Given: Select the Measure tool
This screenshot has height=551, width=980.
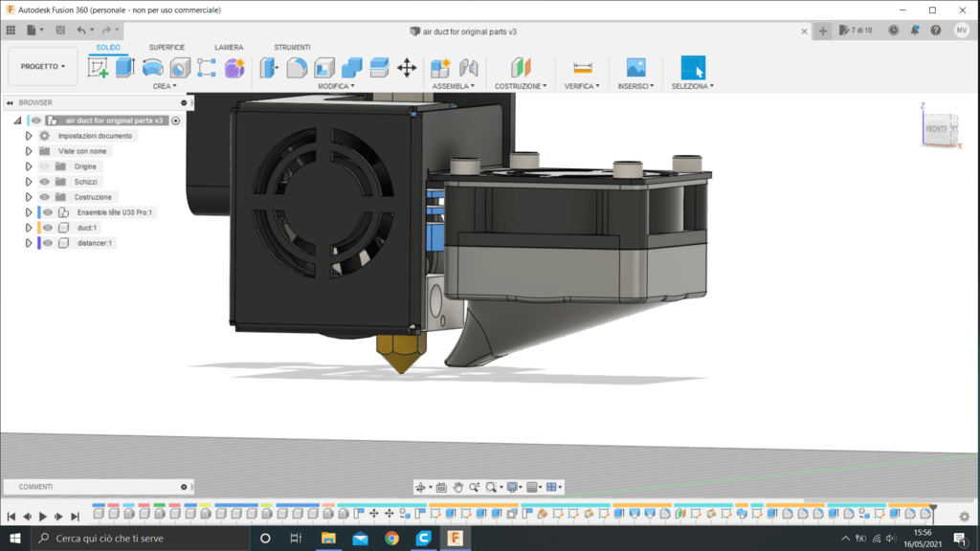Looking at the screenshot, I should pyautogui.click(x=582, y=68).
